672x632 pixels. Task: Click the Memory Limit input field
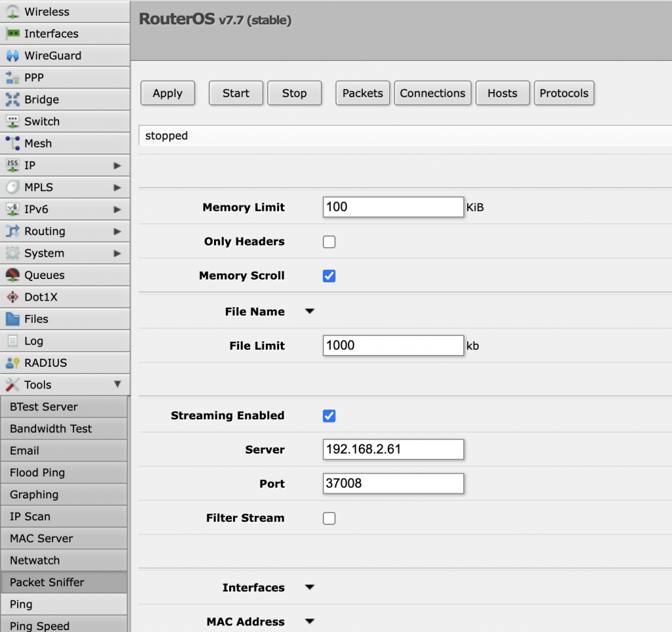(393, 207)
